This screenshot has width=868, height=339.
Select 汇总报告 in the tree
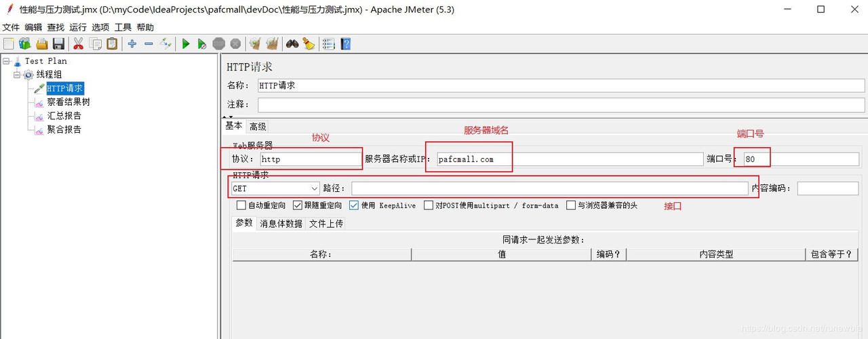tap(64, 116)
